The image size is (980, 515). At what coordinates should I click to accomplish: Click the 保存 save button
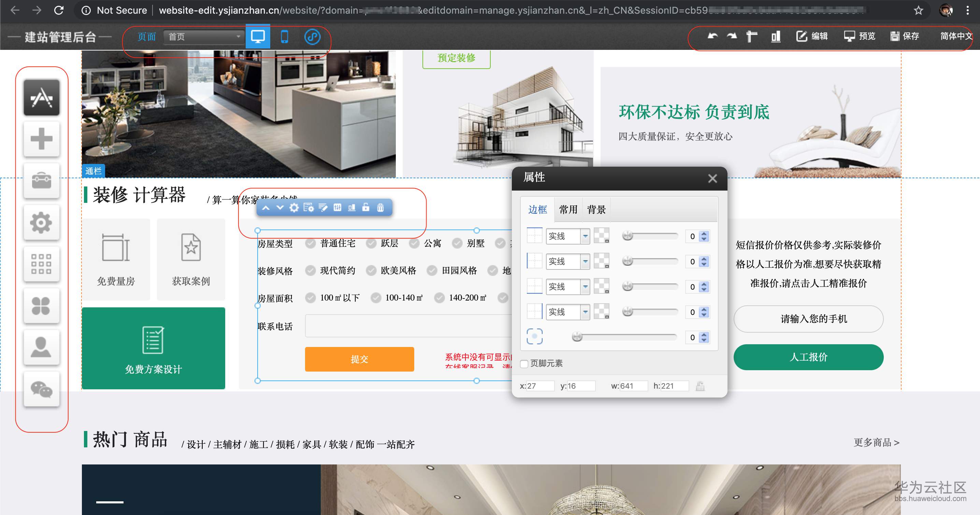[905, 36]
